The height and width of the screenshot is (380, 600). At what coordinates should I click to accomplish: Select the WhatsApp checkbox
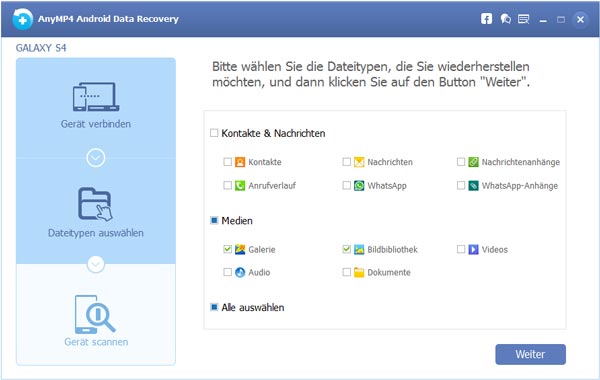[346, 185]
